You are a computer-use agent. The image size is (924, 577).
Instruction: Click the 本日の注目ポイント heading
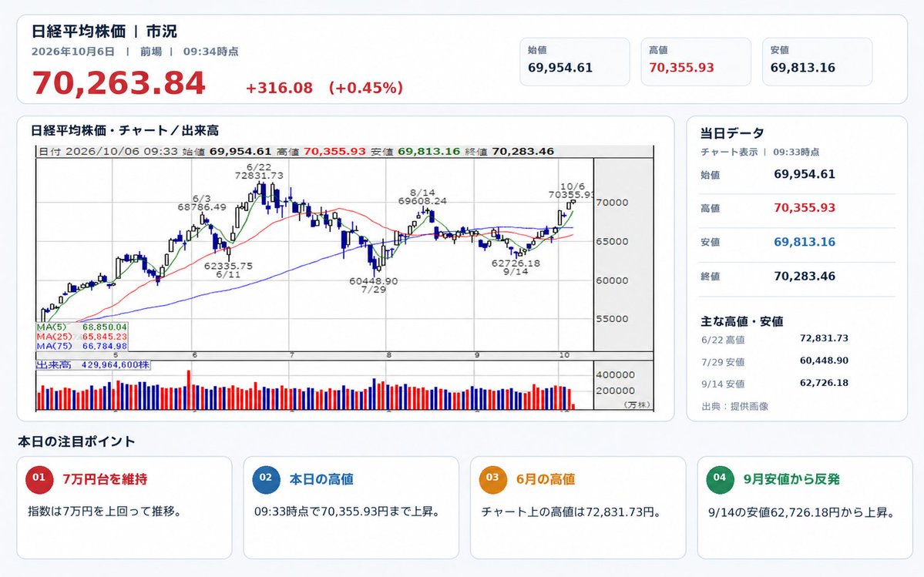point(76,441)
